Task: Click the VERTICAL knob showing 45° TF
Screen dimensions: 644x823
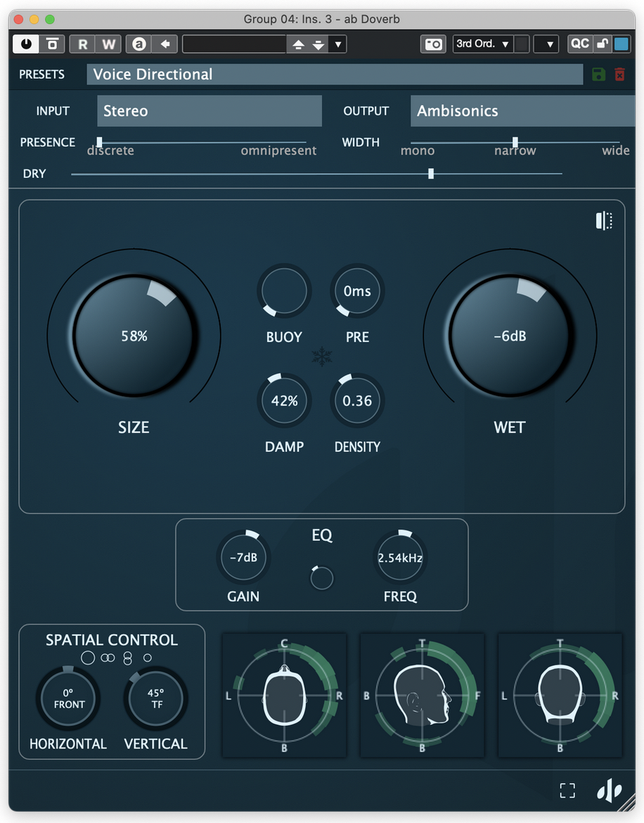Action: 156,698
